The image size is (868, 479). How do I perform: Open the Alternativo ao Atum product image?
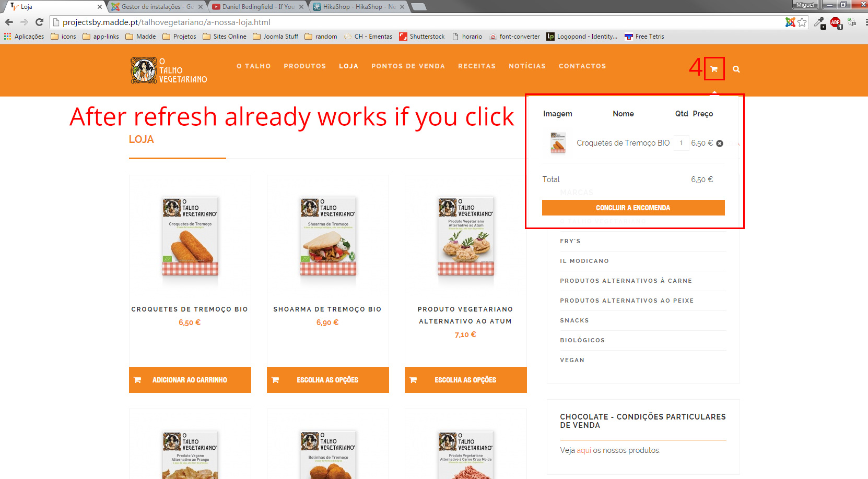point(466,236)
